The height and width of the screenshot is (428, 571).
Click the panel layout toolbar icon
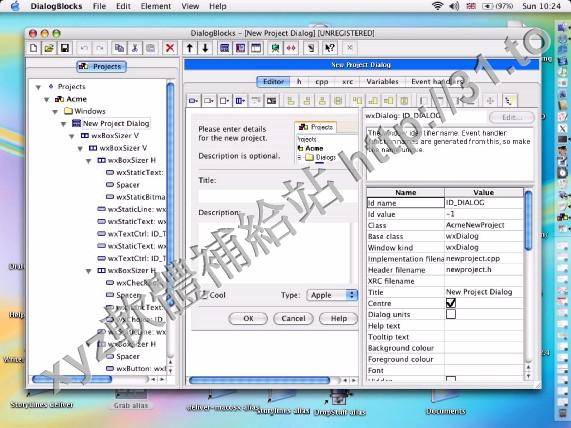point(240,48)
